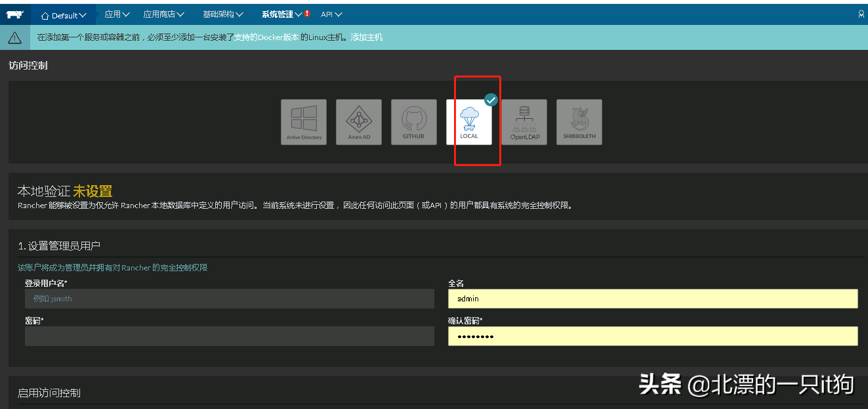The image size is (868, 409).
Task: Click the warning triangle icon
Action: (14, 37)
